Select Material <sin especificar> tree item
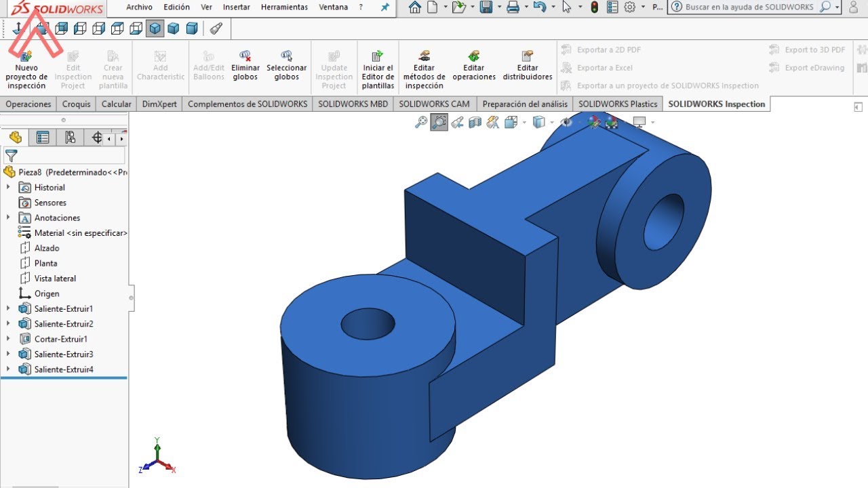Screen dimensions: 868x488 tap(73, 232)
